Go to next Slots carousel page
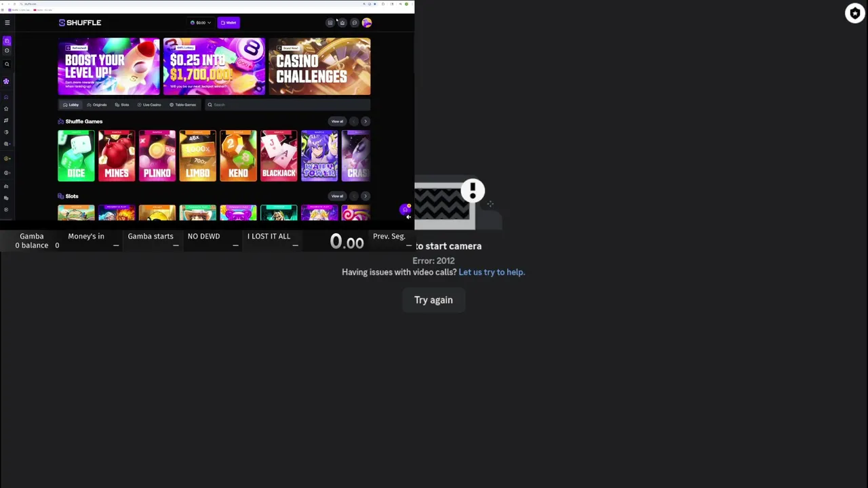The image size is (868, 488). [366, 196]
